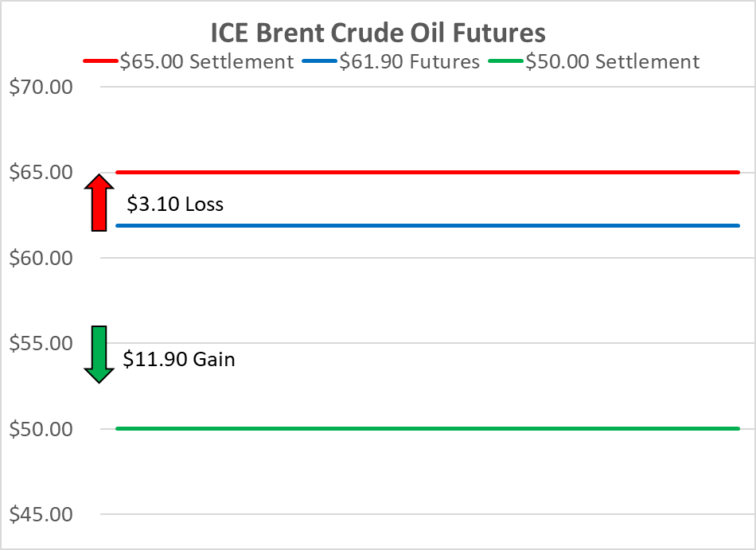Click the $3.10 Loss text label
Screen dimensions: 756x550
[x=175, y=205]
